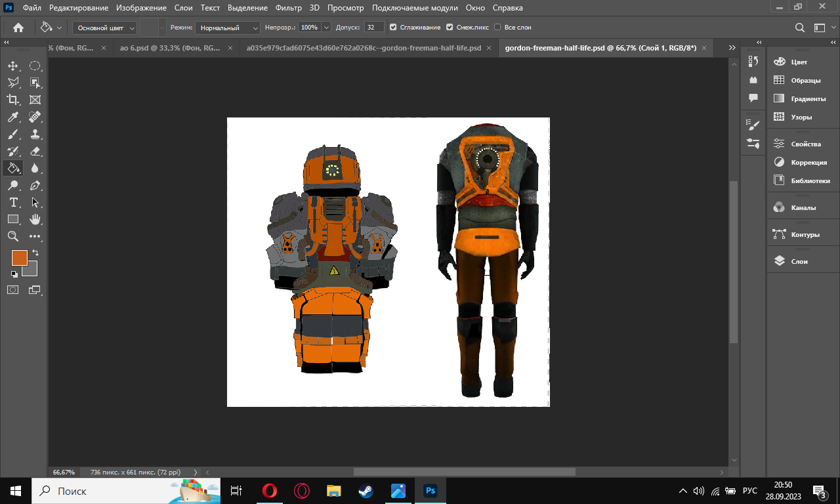Select the Rectangle shape tool
The width and height of the screenshot is (840, 504).
(12, 219)
